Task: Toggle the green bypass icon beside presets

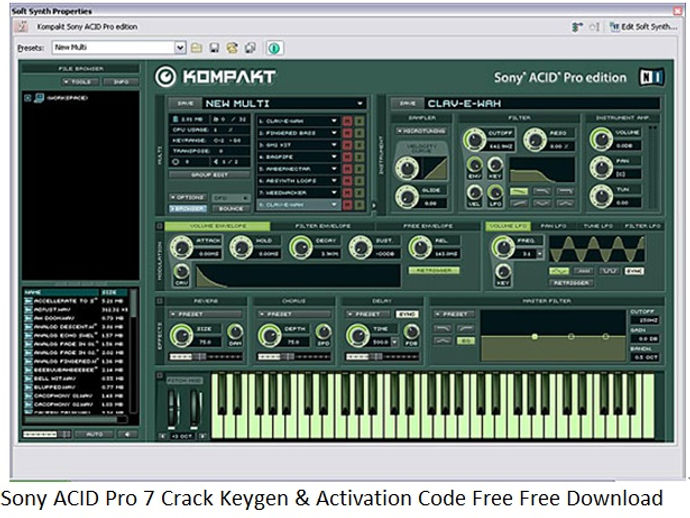Action: coord(274,48)
